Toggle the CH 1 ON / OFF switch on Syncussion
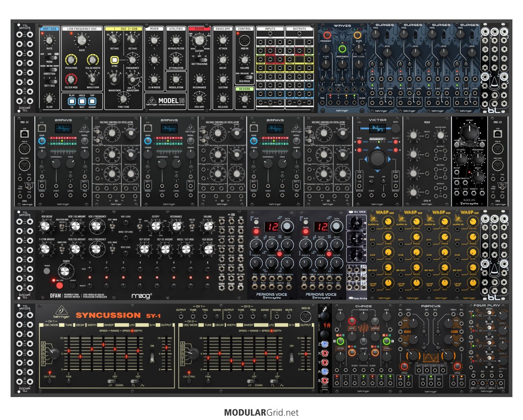 pyautogui.click(x=152, y=355)
